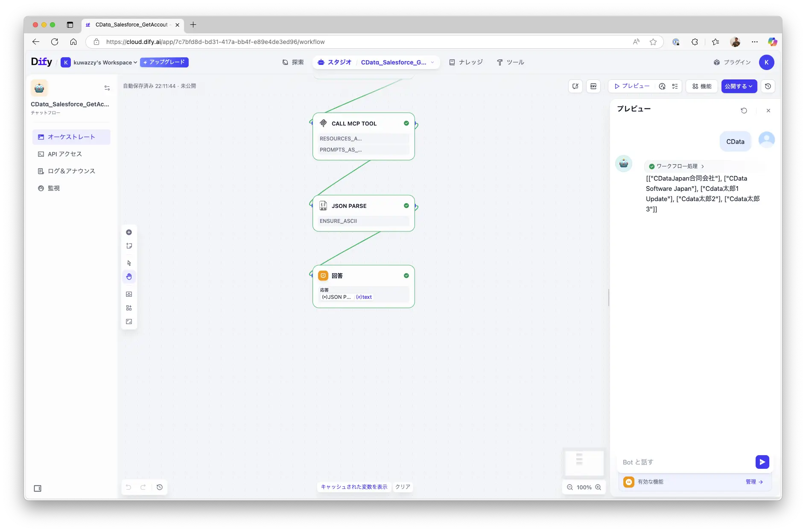Open the browser extensions puzzle icon

pos(695,42)
